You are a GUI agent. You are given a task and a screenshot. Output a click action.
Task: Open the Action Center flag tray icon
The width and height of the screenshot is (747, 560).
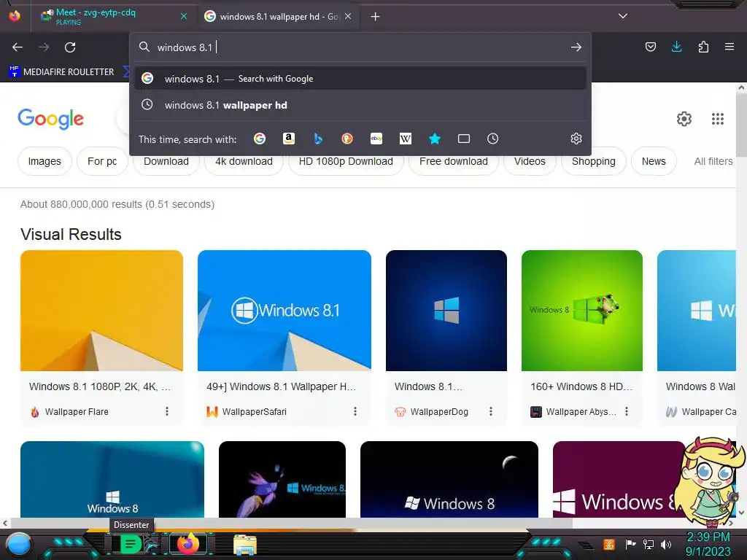tap(630, 544)
